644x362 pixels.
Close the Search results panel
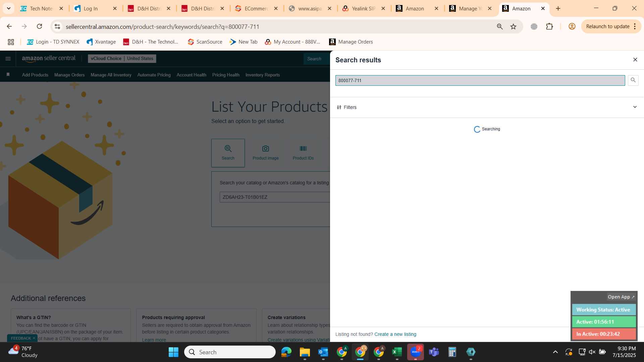(635, 60)
